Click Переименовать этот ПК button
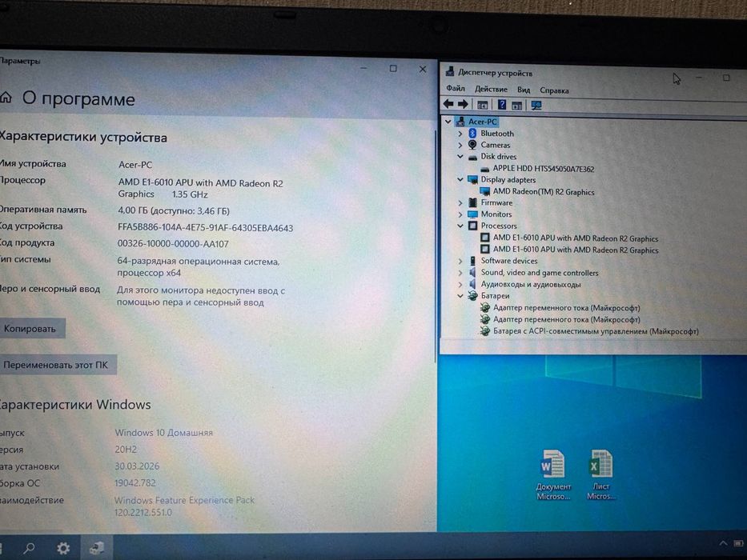 [x=57, y=365]
